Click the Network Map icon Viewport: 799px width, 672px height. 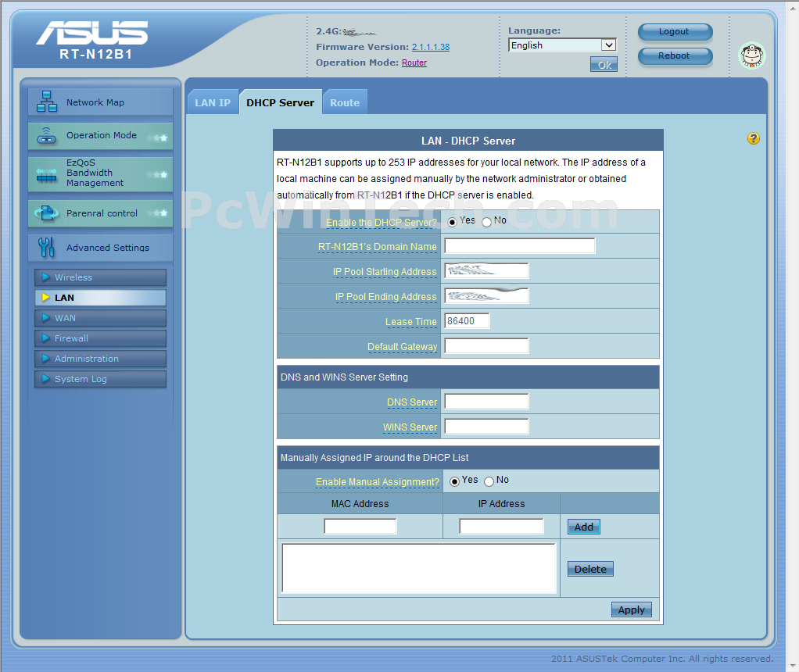tap(46, 102)
